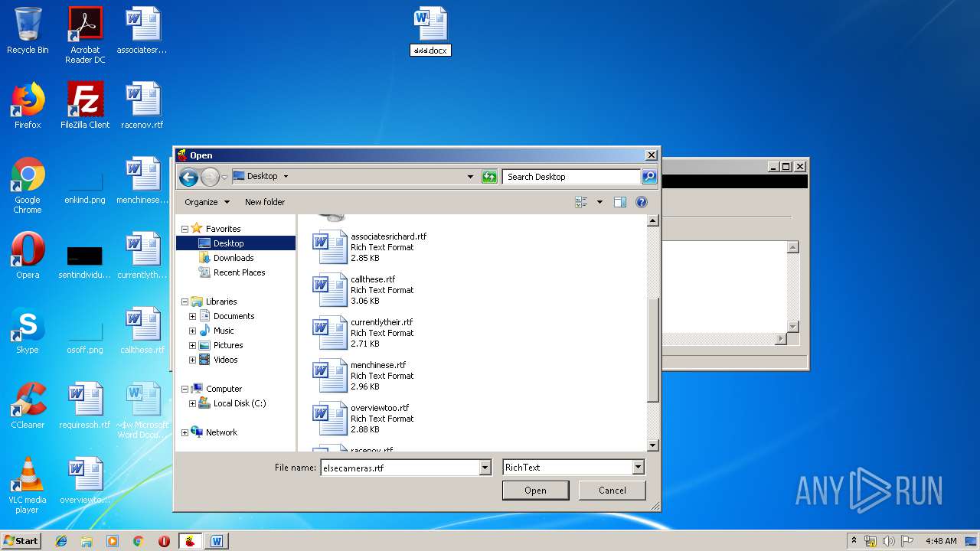Click the change view icon

point(581,202)
